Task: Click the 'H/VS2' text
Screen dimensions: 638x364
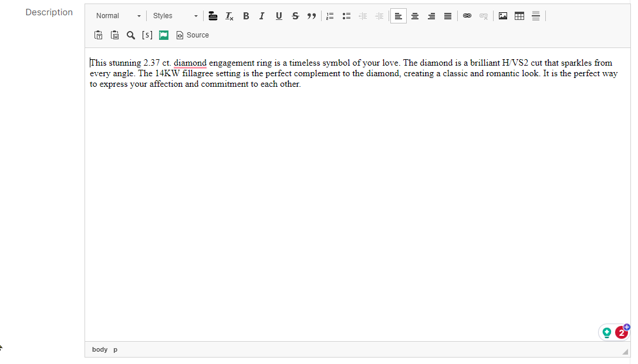Action: pyautogui.click(x=515, y=63)
